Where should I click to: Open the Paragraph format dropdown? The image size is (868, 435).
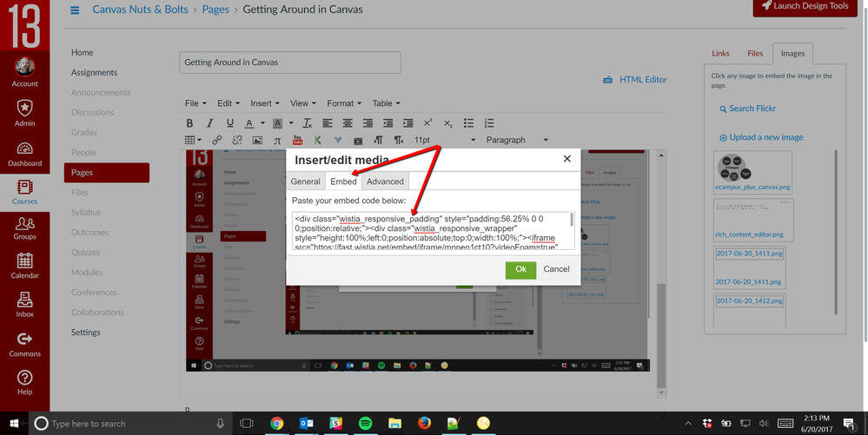[x=516, y=140]
